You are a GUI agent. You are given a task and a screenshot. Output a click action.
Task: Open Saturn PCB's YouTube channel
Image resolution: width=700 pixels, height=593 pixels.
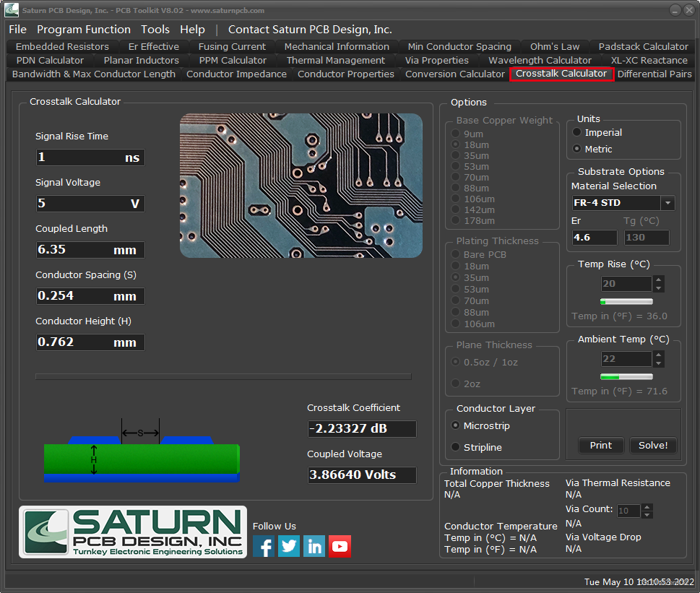click(340, 546)
